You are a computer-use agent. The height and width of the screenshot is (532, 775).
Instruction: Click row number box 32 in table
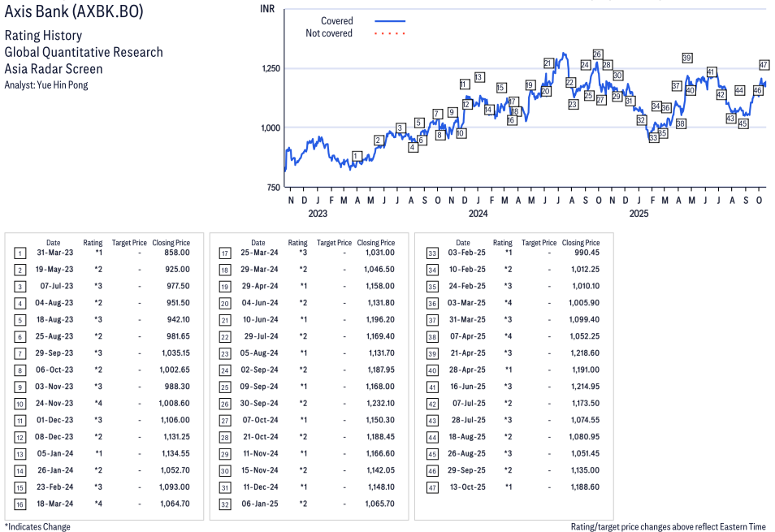coord(224,504)
